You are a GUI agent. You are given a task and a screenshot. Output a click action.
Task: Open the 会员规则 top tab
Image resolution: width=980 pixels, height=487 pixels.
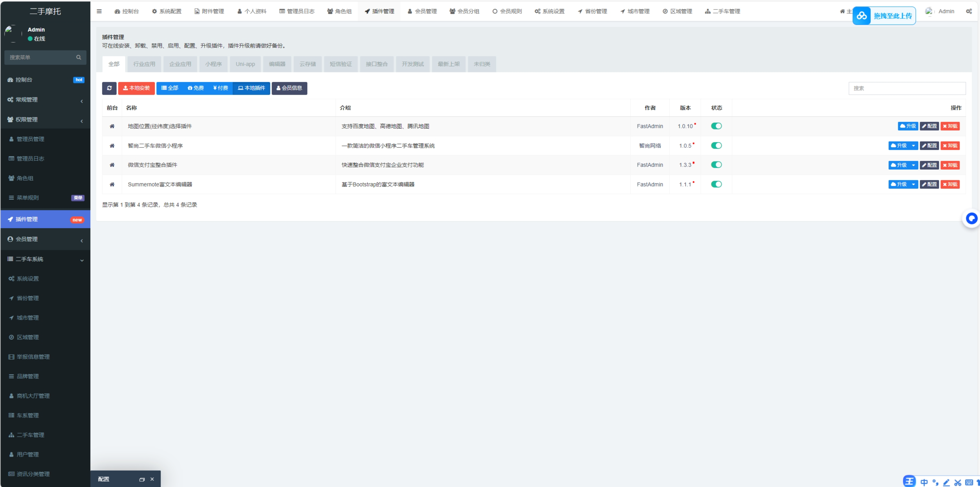click(x=507, y=11)
